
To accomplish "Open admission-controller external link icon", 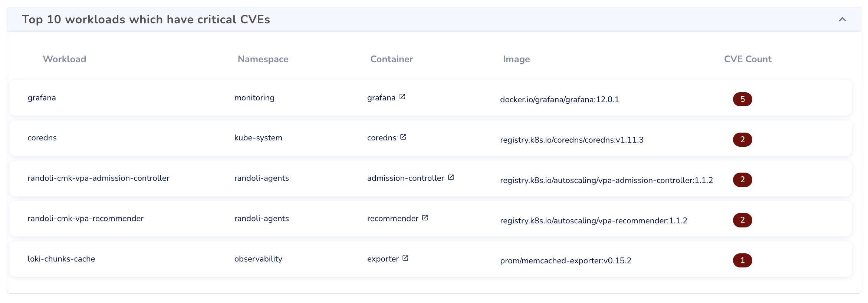I will 451,177.
